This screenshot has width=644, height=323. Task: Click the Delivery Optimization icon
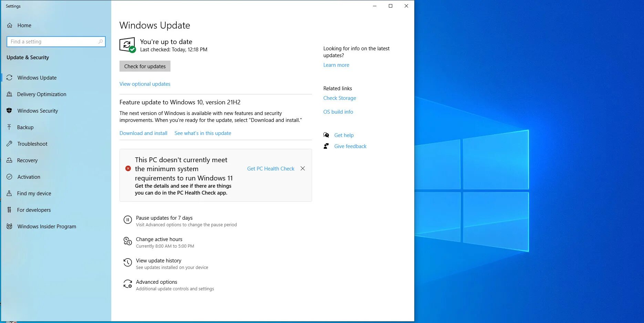tap(9, 94)
